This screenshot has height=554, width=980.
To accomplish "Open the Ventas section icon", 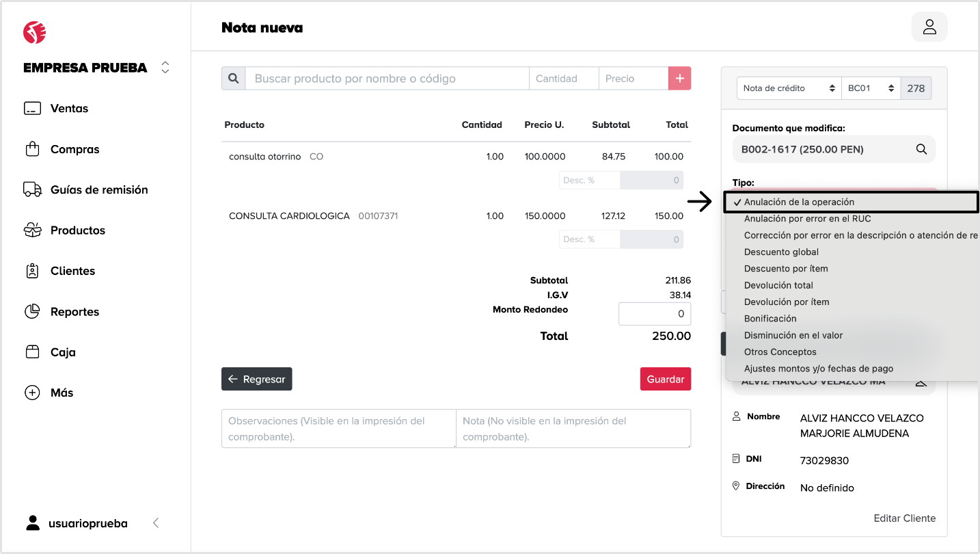I will point(32,109).
